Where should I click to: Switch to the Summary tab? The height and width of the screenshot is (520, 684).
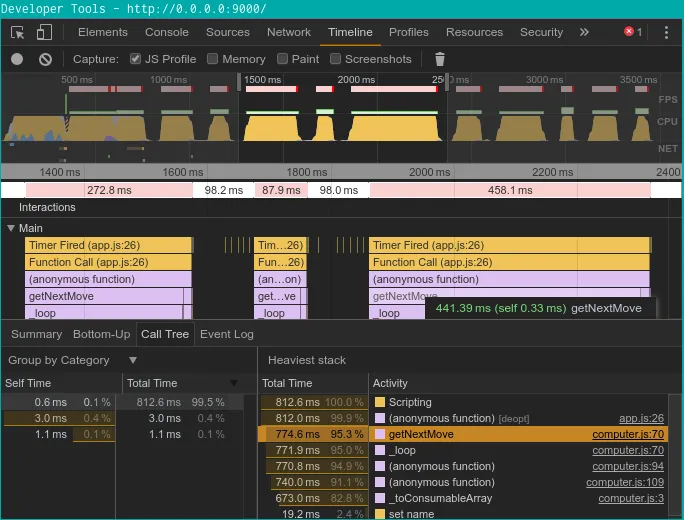pyautogui.click(x=36, y=334)
